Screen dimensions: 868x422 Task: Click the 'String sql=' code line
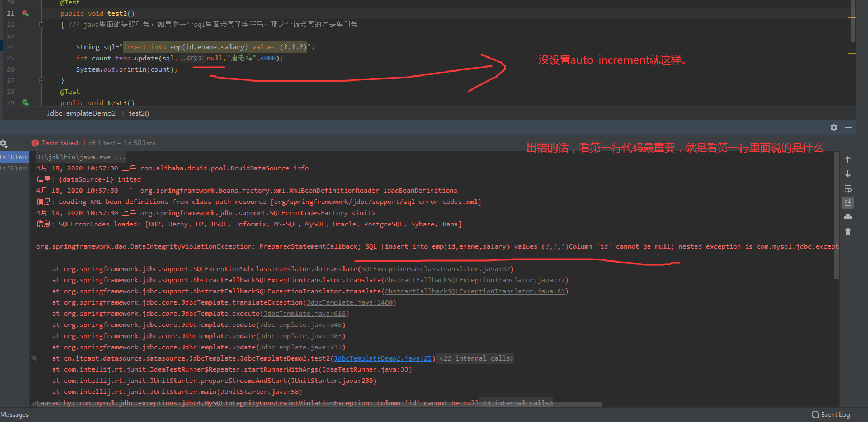click(195, 47)
